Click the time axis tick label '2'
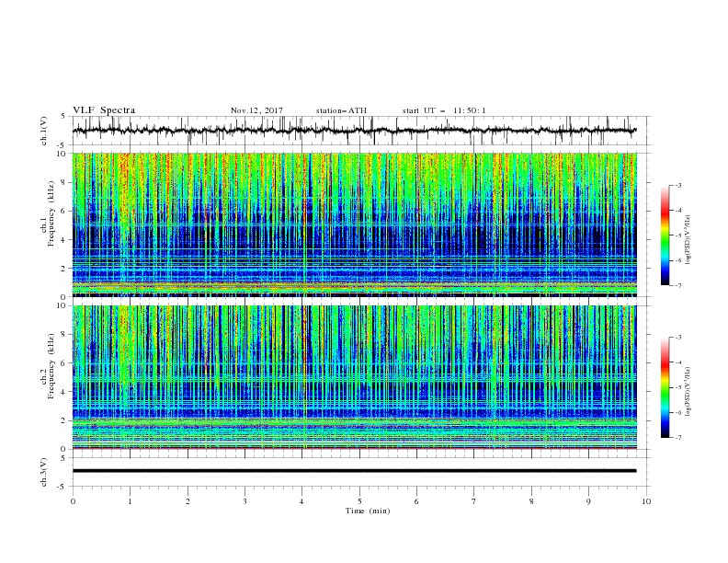This screenshot has width=728, height=563. tap(188, 501)
